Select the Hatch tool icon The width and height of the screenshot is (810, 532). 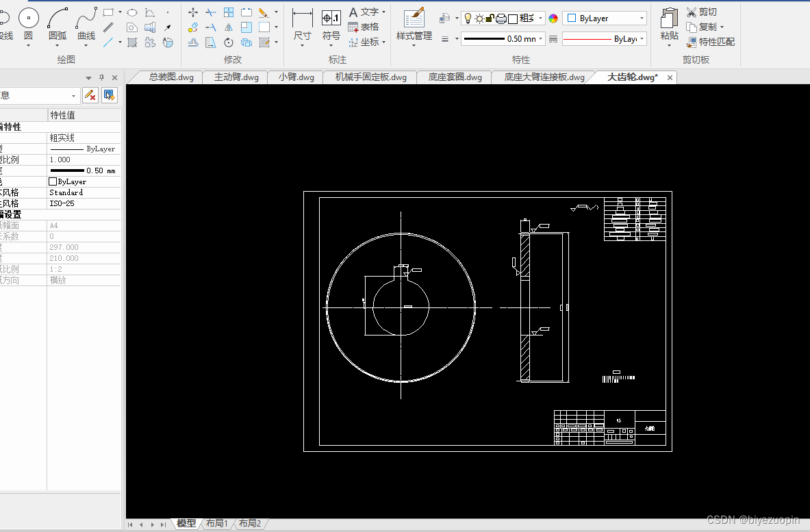[x=132, y=42]
